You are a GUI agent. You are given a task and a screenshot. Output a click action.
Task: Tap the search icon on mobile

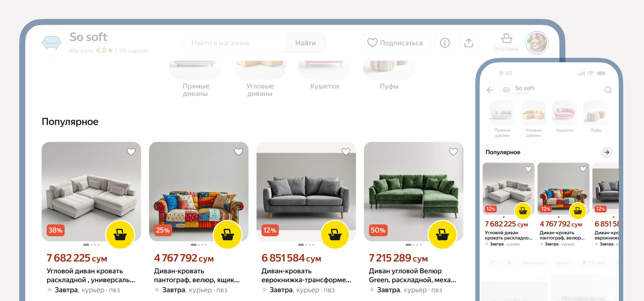pos(608,90)
